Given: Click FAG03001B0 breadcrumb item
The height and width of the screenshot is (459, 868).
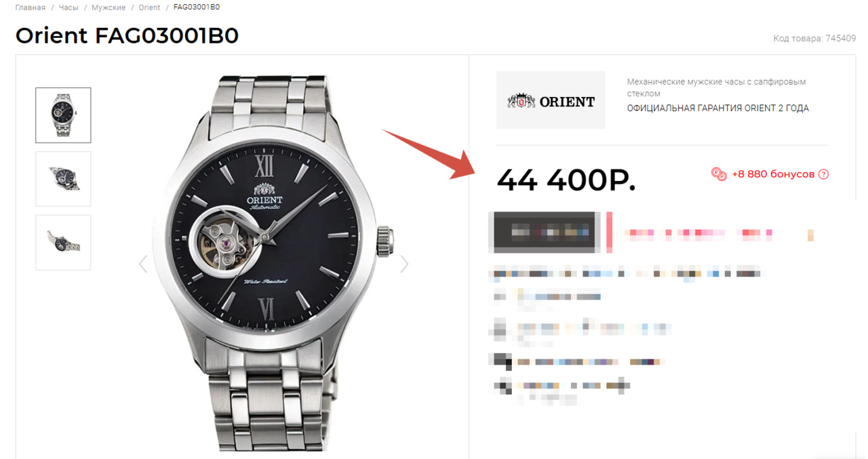Looking at the screenshot, I should point(197,7).
